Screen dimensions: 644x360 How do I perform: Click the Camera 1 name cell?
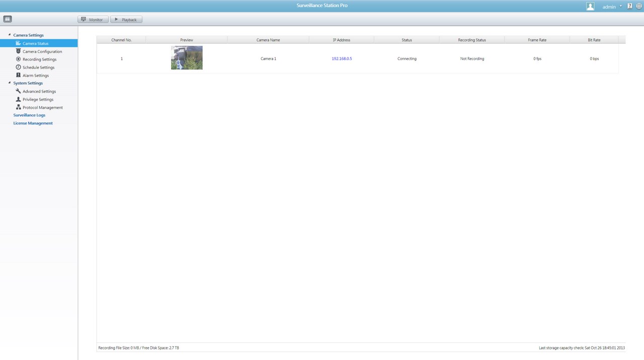[268, 59]
